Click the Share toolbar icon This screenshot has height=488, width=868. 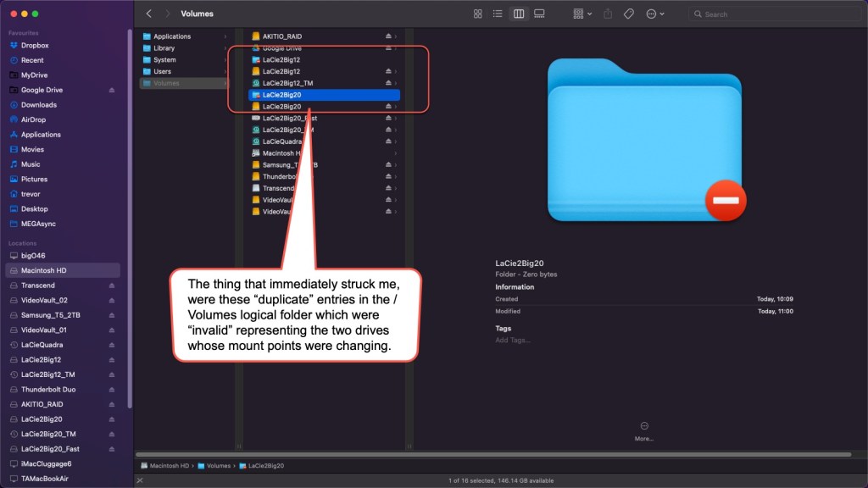(608, 14)
